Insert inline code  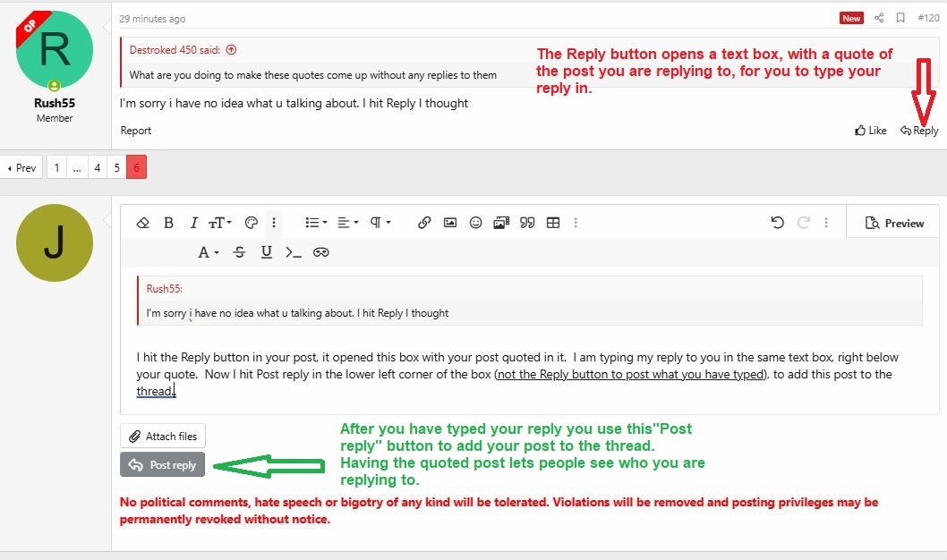click(x=294, y=252)
